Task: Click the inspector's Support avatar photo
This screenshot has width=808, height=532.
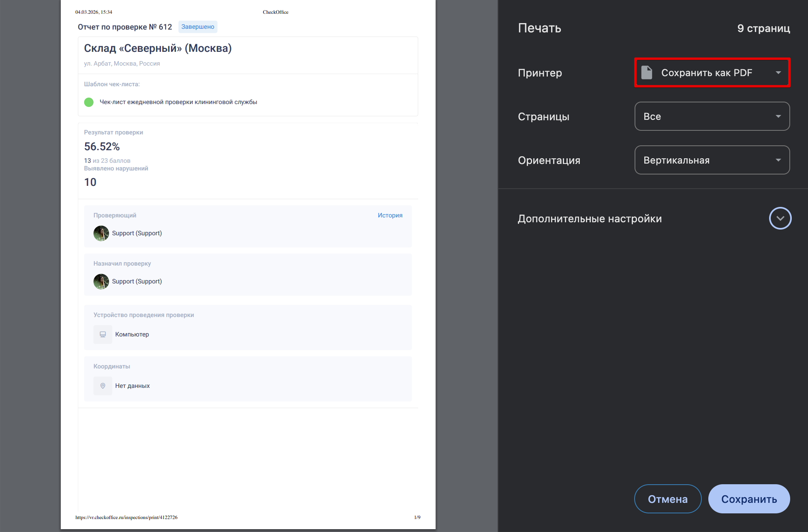Action: point(101,233)
